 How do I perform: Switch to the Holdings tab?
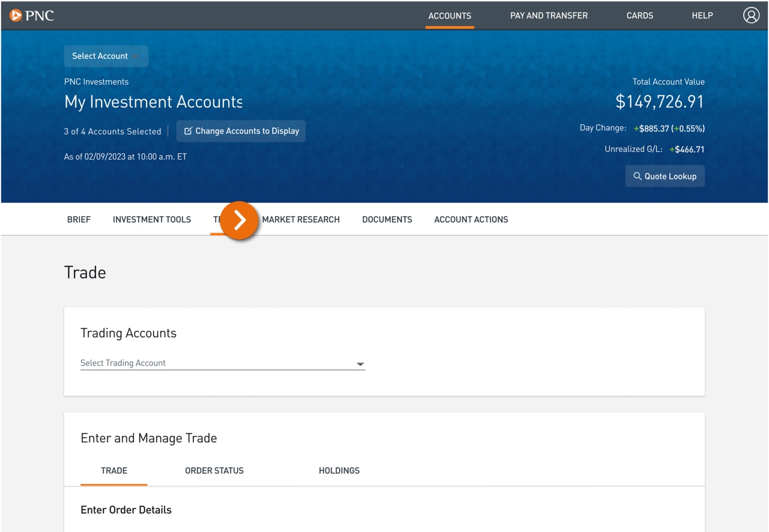[339, 470]
